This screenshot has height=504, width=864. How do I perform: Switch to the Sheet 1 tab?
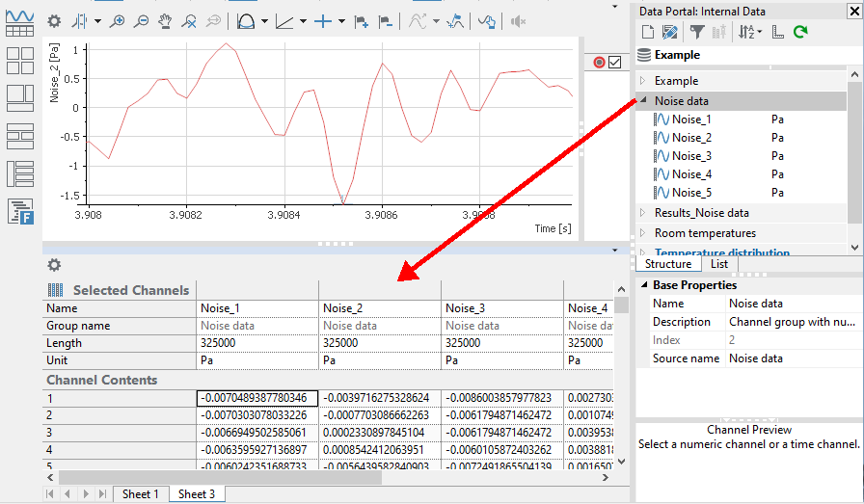coord(140,493)
